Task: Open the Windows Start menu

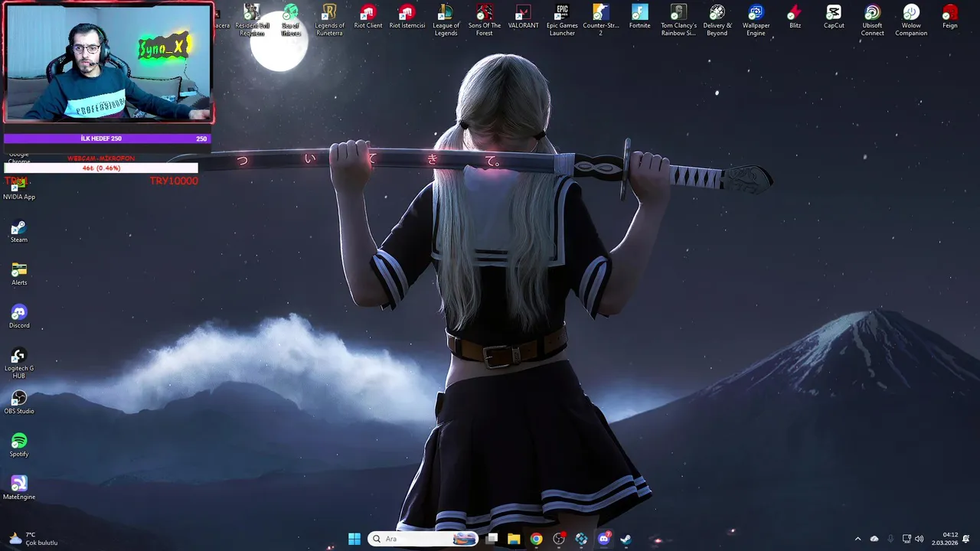Action: point(354,539)
